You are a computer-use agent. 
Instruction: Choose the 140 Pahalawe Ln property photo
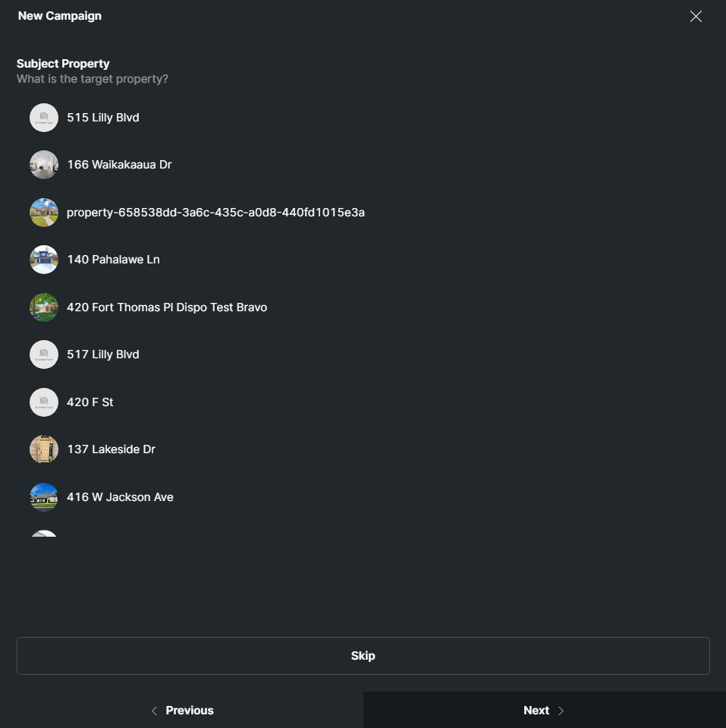pyautogui.click(x=44, y=260)
